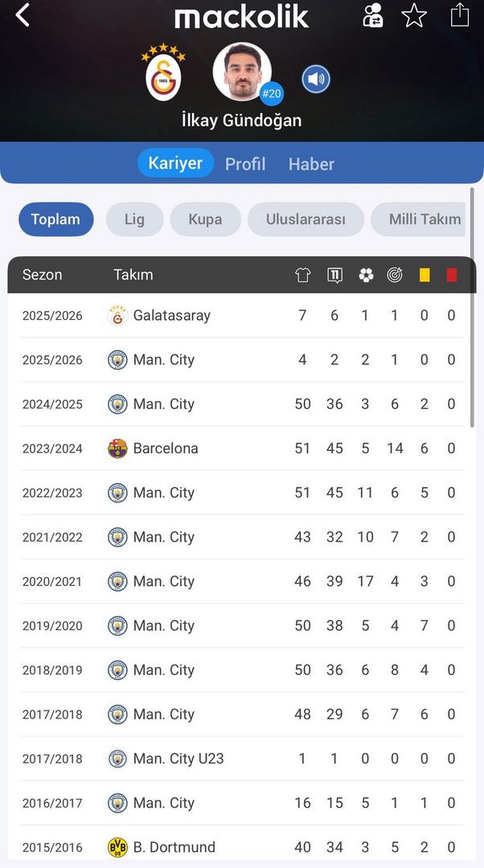This screenshot has width=484, height=868.
Task: Tap the back arrow icon
Action: 23,14
